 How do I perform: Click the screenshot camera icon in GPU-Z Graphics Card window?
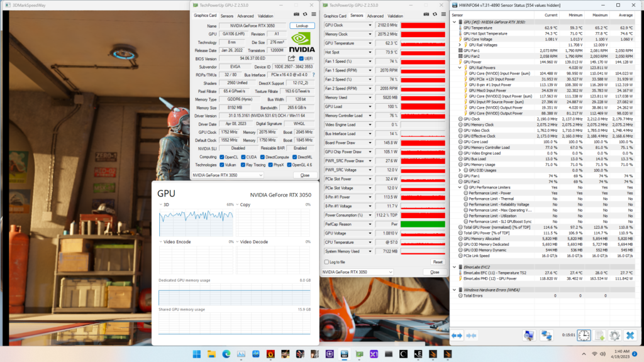tap(296, 14)
